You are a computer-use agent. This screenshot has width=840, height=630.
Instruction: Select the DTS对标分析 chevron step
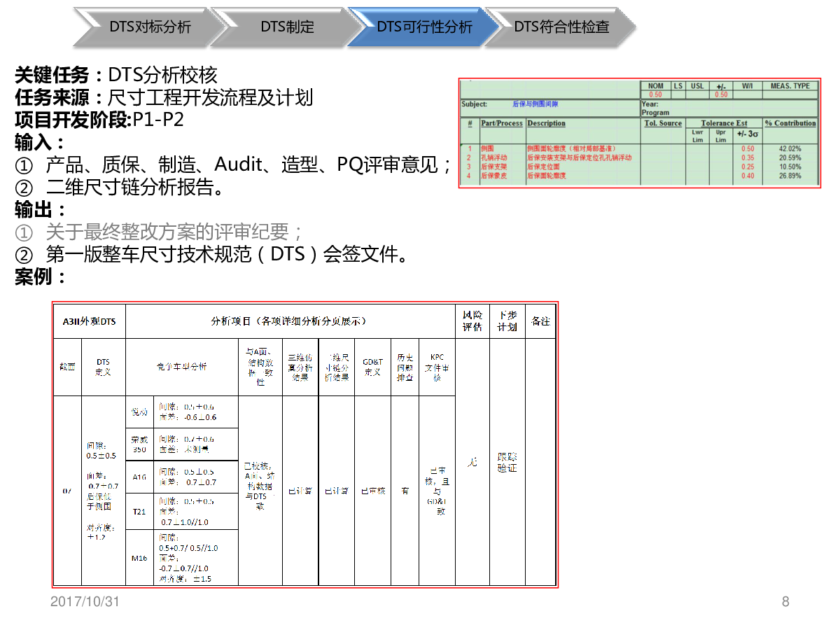[149, 27]
